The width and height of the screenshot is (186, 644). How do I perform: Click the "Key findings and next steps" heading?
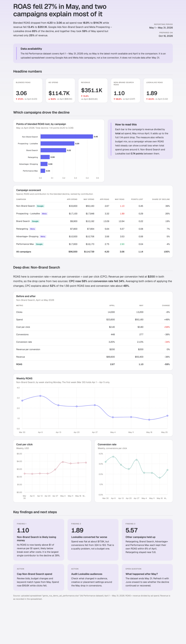pyautogui.click(x=35, y=512)
